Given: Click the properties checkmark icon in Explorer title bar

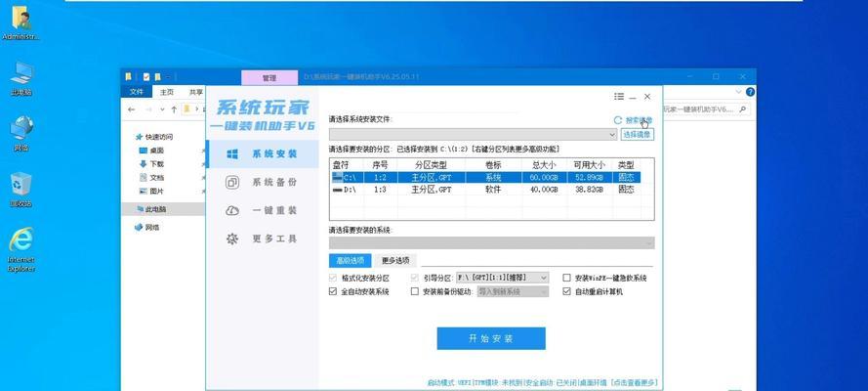Looking at the screenshot, I should coord(146,77).
